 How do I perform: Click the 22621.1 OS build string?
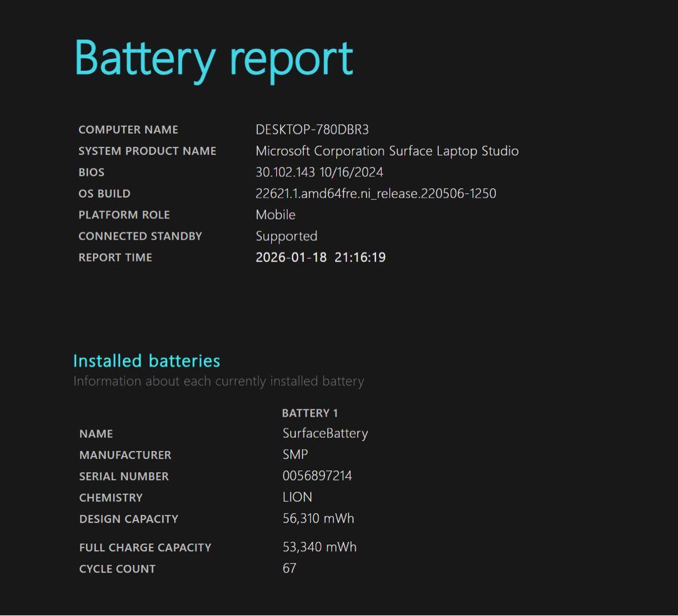(x=377, y=193)
